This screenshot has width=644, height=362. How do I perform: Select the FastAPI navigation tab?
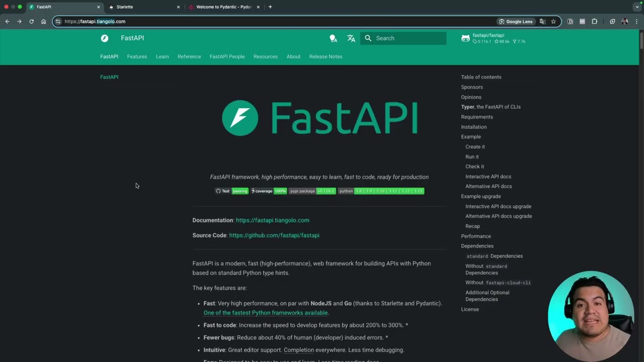pos(109,56)
